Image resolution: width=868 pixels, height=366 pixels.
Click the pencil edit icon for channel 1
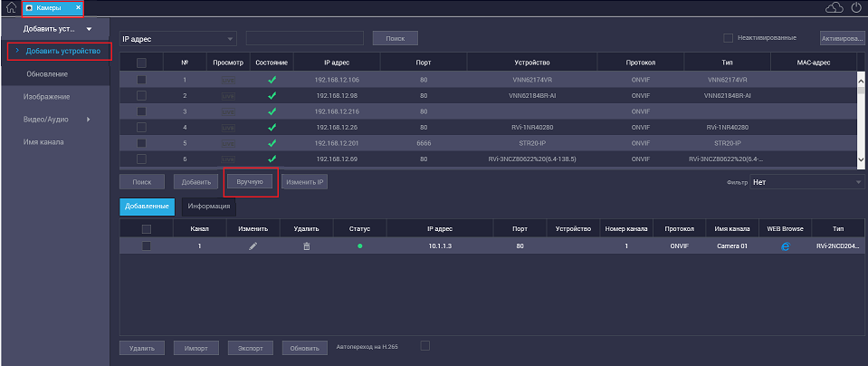[x=253, y=246]
